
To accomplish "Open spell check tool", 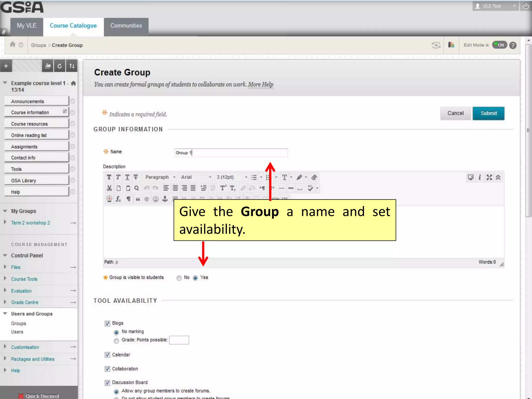I will (x=310, y=188).
